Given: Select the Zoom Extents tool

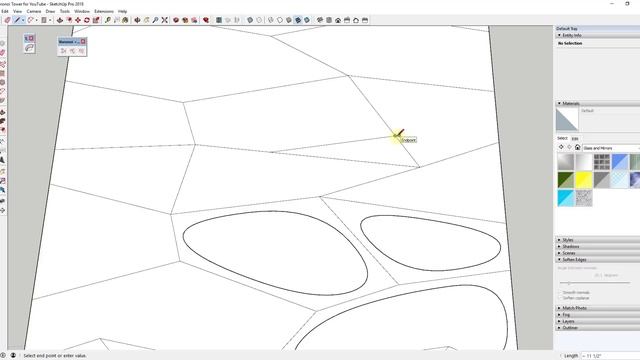Looking at the screenshot, I should point(164,20).
